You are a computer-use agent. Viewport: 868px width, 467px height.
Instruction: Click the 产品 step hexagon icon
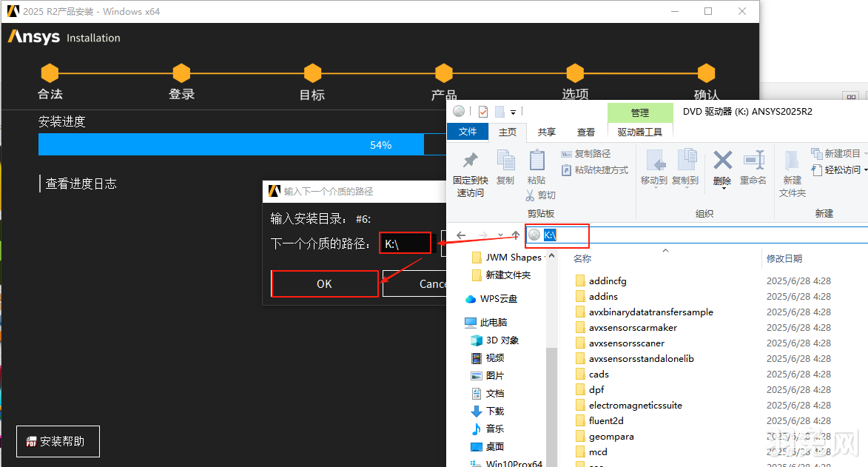(443, 74)
